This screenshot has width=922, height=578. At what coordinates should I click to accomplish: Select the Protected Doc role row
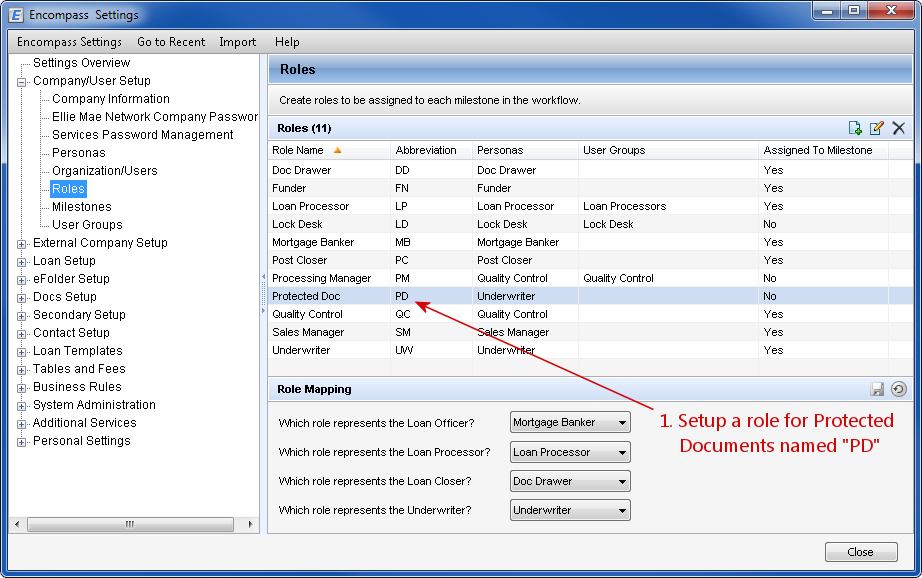tap(590, 296)
